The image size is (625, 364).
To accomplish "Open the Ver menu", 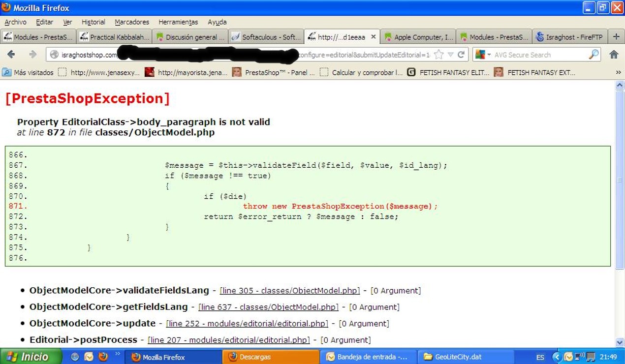I will [67, 22].
